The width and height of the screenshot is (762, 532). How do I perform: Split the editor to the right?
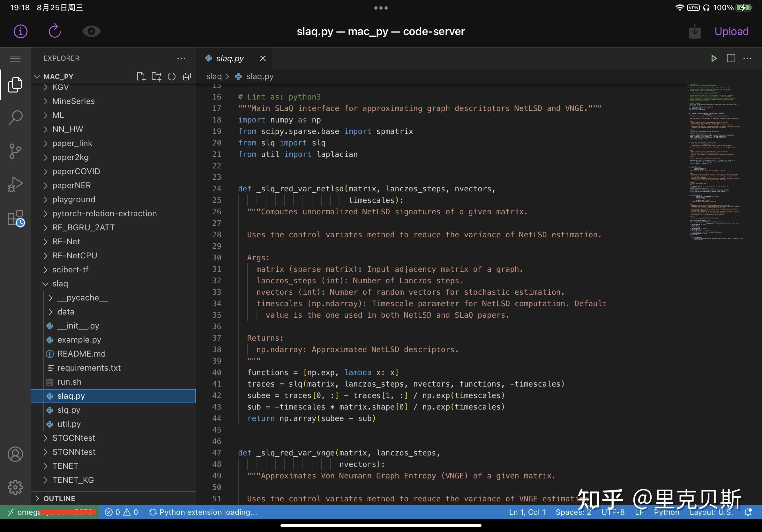(x=731, y=58)
